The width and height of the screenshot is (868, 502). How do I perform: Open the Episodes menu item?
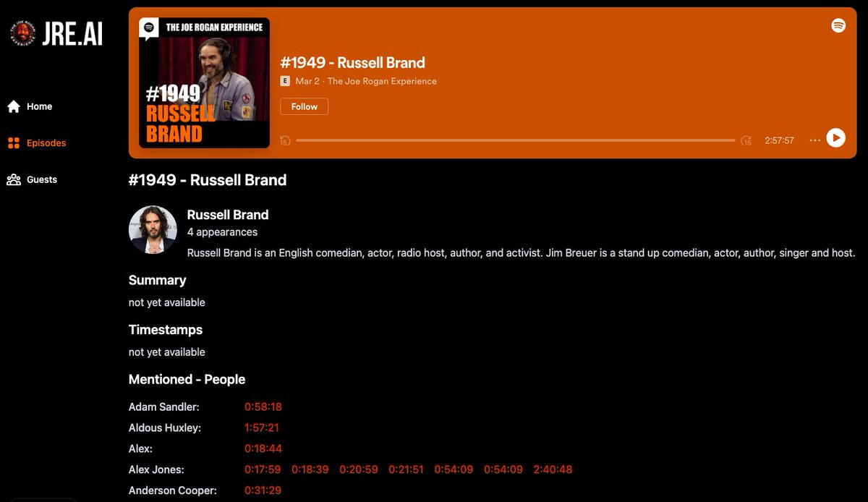46,143
